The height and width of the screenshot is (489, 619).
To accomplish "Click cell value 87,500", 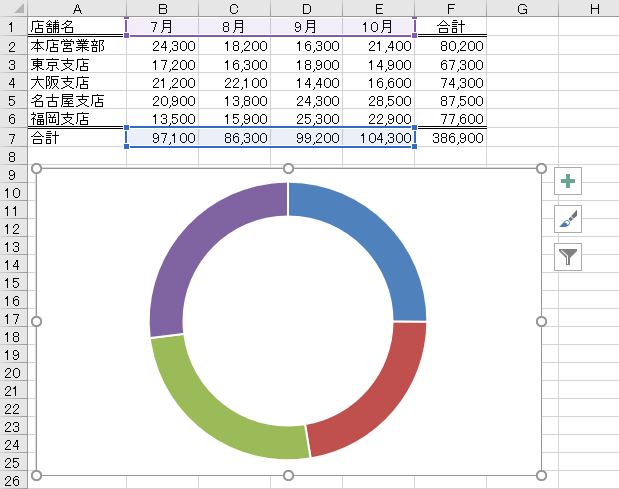I will pyautogui.click(x=450, y=100).
